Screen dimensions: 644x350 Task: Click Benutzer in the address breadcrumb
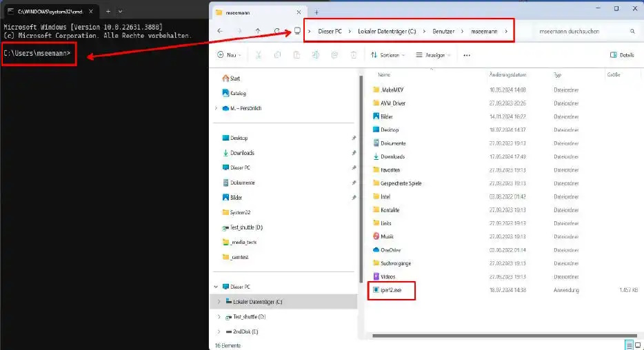tap(444, 31)
